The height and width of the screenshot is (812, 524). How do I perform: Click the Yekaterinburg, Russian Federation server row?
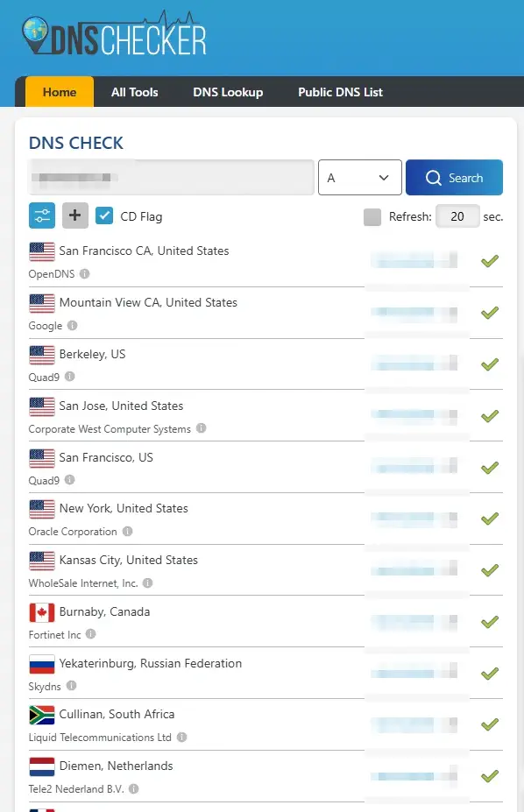click(266, 674)
